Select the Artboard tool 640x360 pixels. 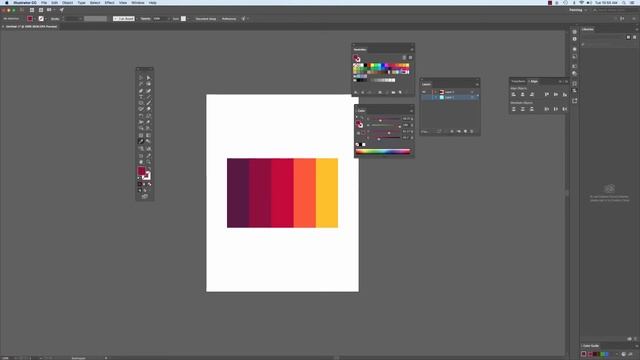pos(141,156)
